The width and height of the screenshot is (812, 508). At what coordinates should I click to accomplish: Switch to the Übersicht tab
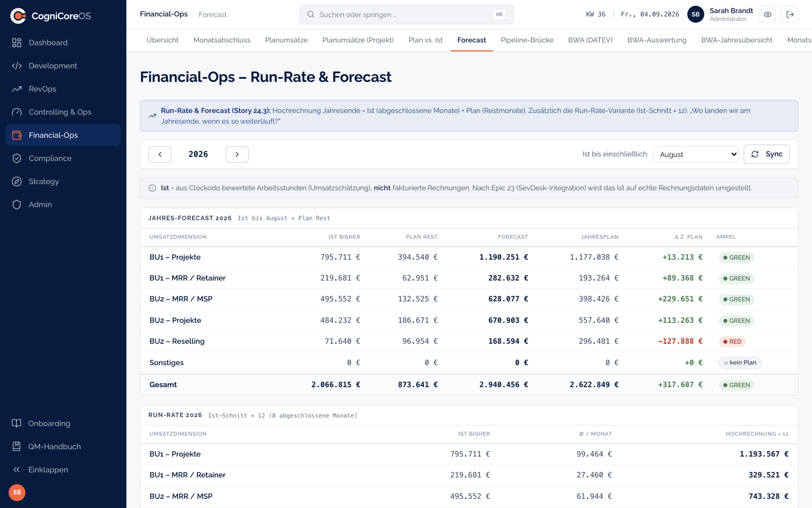(162, 40)
